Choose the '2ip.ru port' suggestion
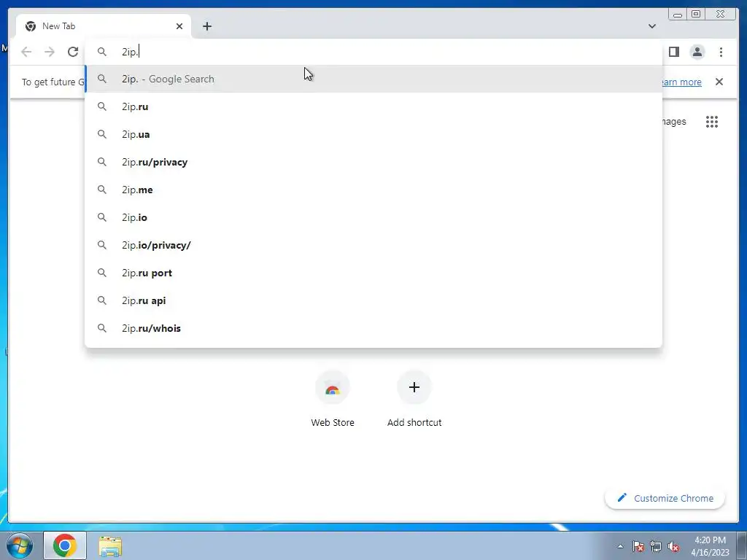Image resolution: width=747 pixels, height=560 pixels. click(x=373, y=273)
